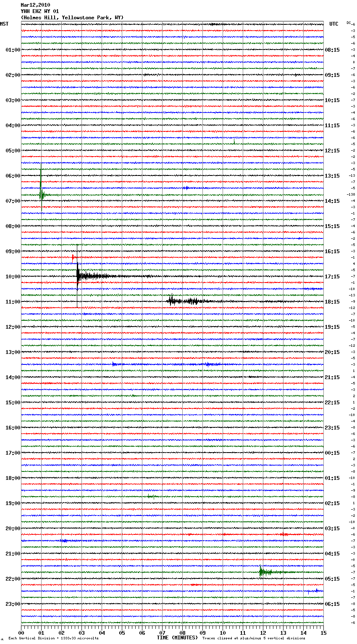Select the 01:00 MST hour label
357x644 pixels.
click(13, 50)
